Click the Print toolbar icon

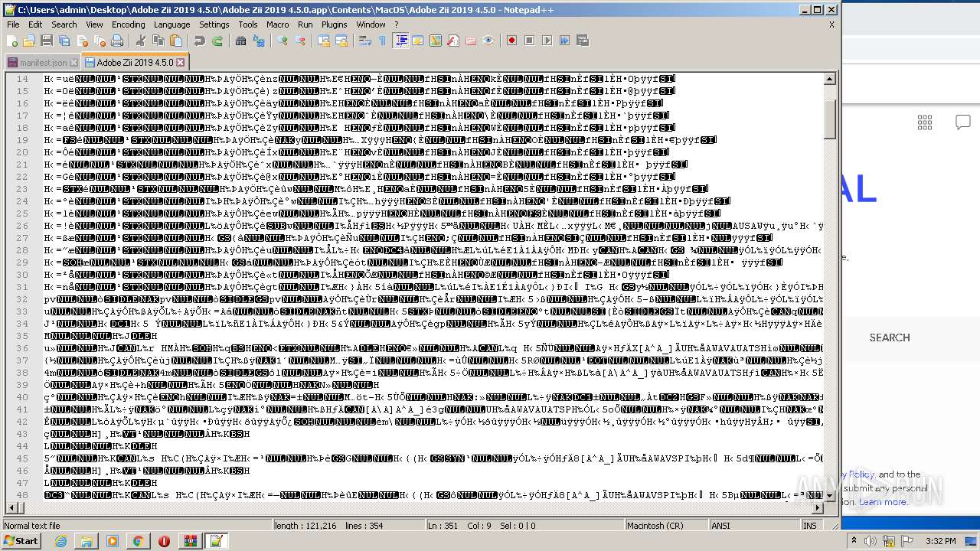tap(118, 41)
